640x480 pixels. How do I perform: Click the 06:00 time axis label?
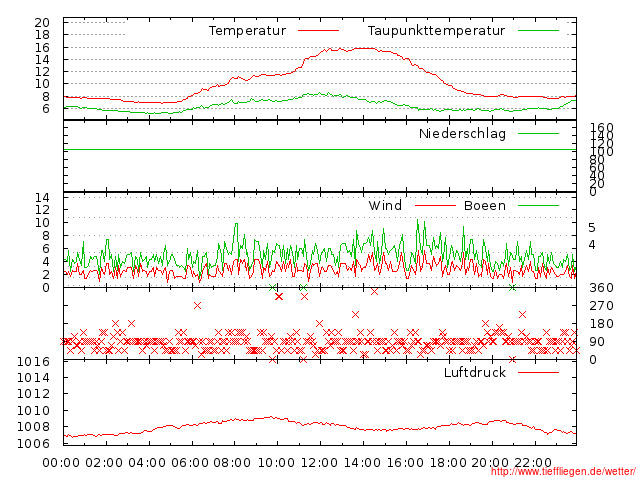(x=190, y=463)
